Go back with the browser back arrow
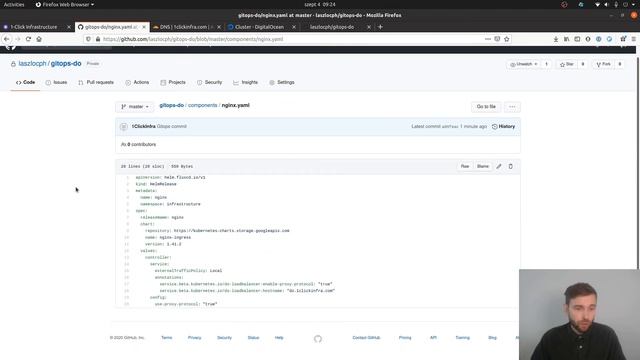640x360 pixels. point(7,39)
